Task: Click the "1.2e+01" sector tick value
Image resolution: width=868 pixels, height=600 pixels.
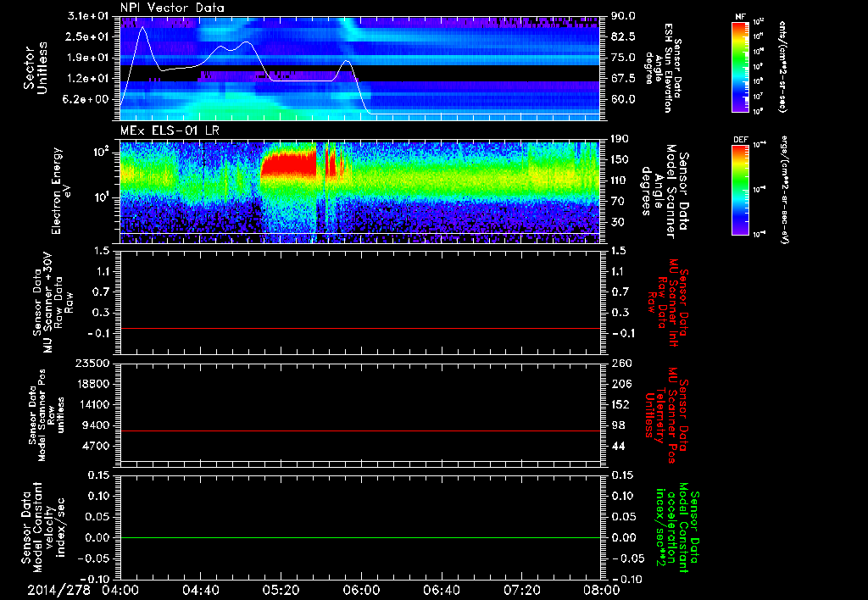Action: [x=88, y=79]
